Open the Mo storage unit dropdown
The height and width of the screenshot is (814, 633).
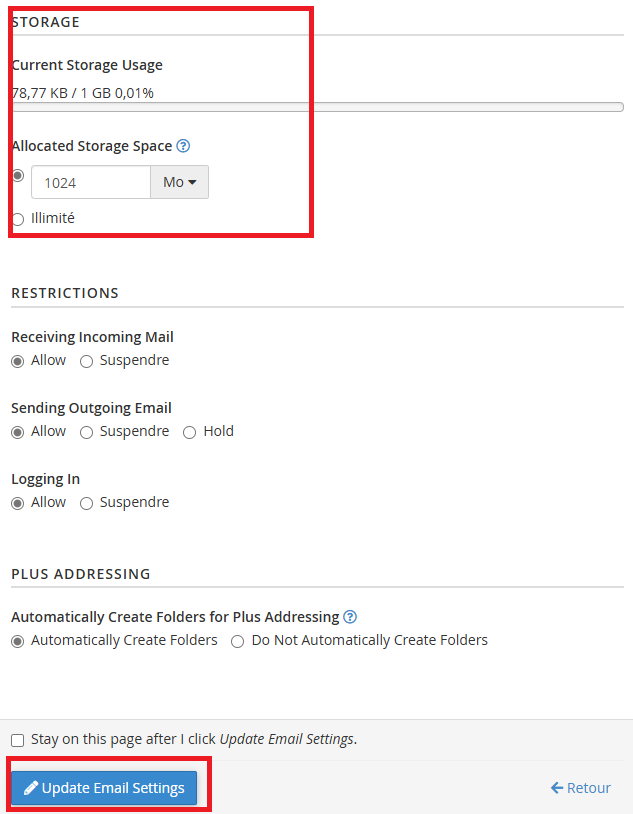click(180, 182)
